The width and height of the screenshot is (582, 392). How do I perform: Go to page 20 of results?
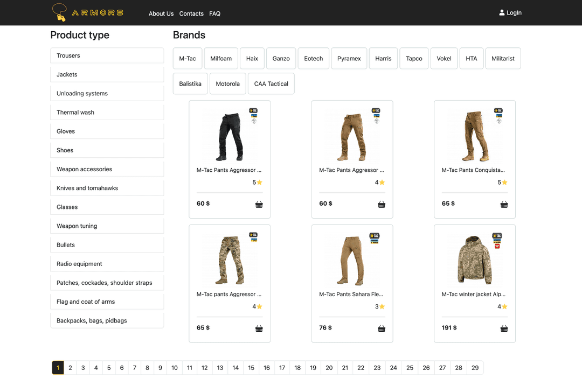point(329,368)
